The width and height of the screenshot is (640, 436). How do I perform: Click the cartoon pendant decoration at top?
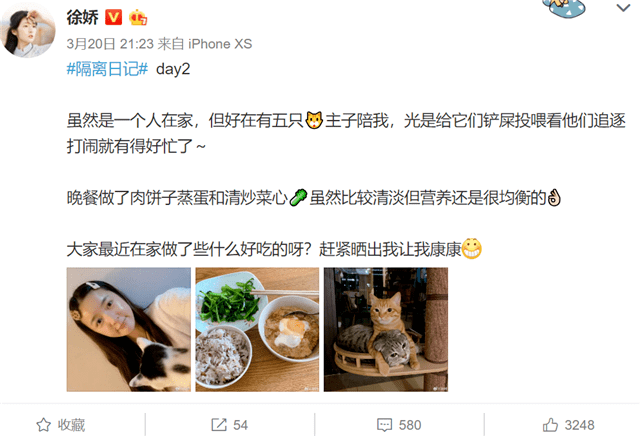pos(564,8)
